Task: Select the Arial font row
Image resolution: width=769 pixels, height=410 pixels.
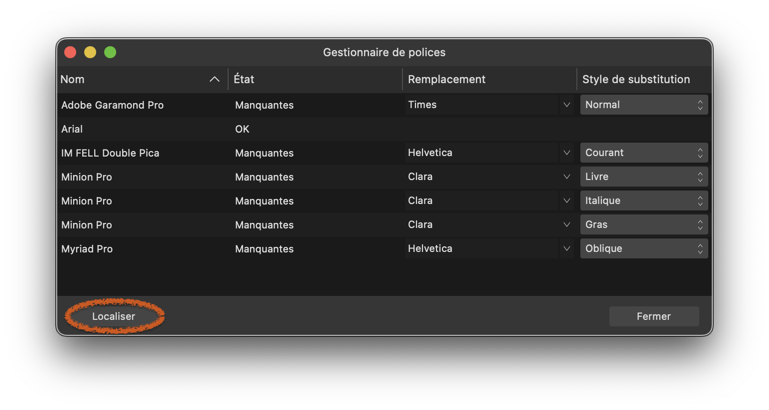Action: pyautogui.click(x=384, y=129)
